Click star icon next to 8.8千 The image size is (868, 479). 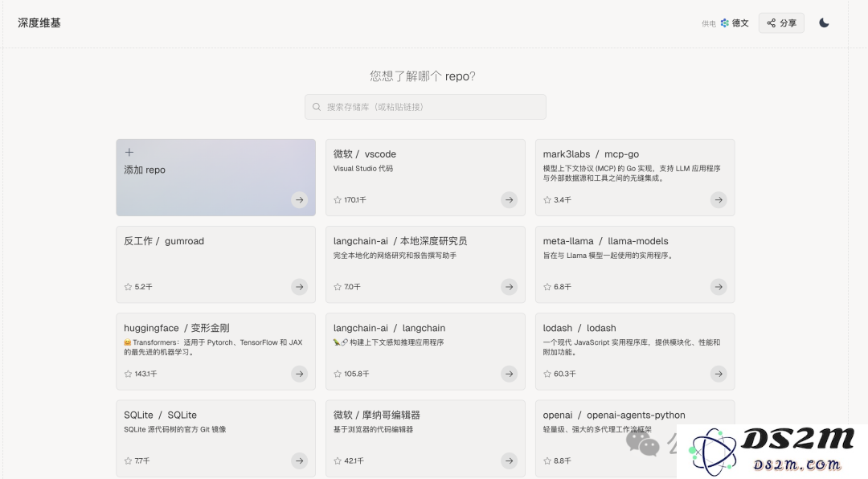[547, 461]
